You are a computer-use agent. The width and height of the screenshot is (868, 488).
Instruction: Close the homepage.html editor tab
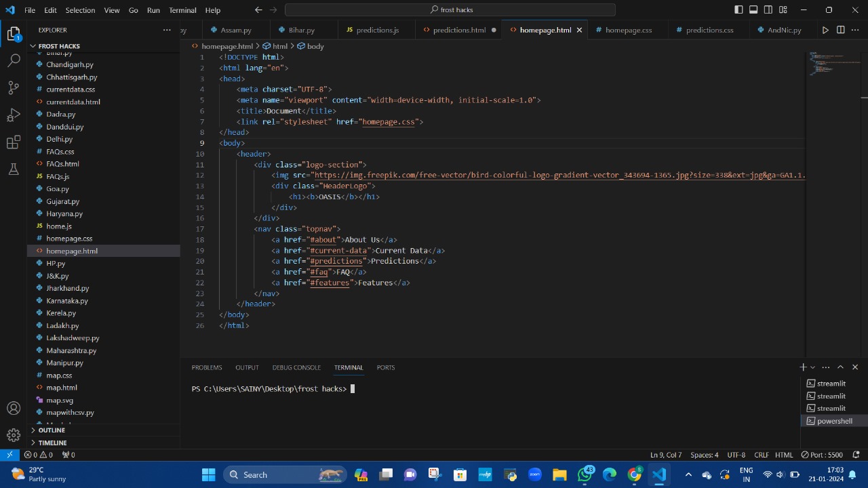(579, 30)
